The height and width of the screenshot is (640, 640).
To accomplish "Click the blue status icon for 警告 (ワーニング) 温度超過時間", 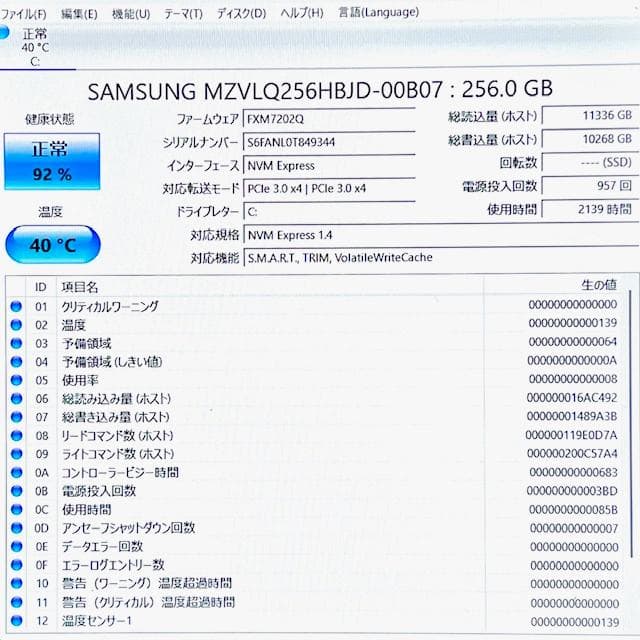I will point(16,583).
